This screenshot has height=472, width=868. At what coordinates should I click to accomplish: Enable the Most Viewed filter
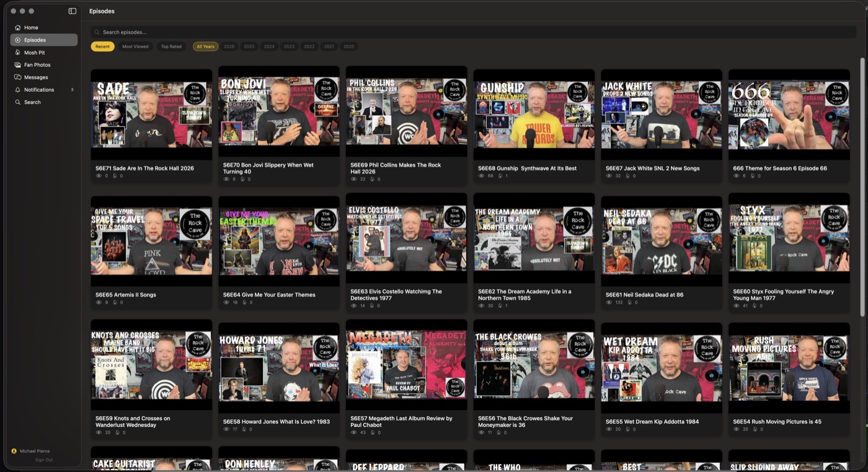click(135, 46)
